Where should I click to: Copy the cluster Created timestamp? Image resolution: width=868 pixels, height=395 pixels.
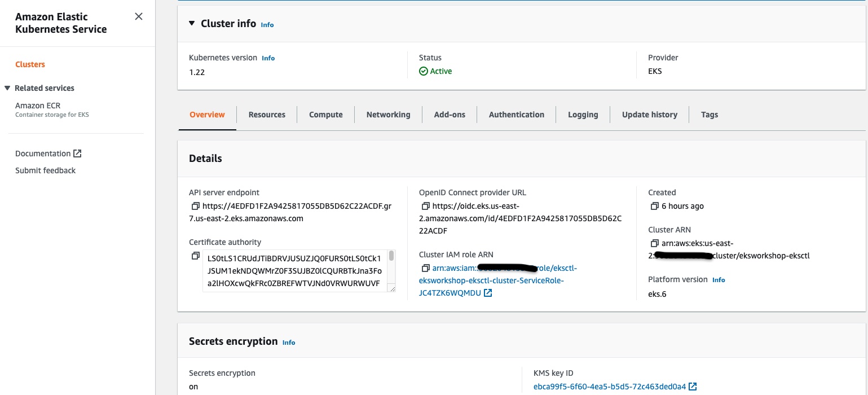coord(654,206)
